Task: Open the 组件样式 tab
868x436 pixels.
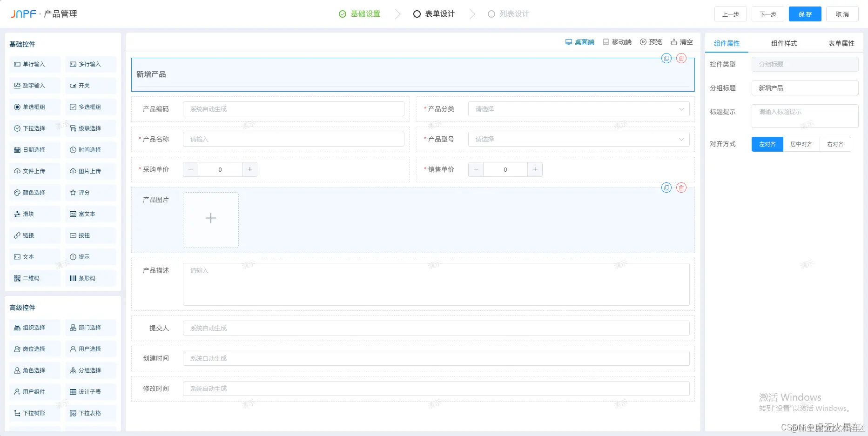Action: click(x=784, y=43)
